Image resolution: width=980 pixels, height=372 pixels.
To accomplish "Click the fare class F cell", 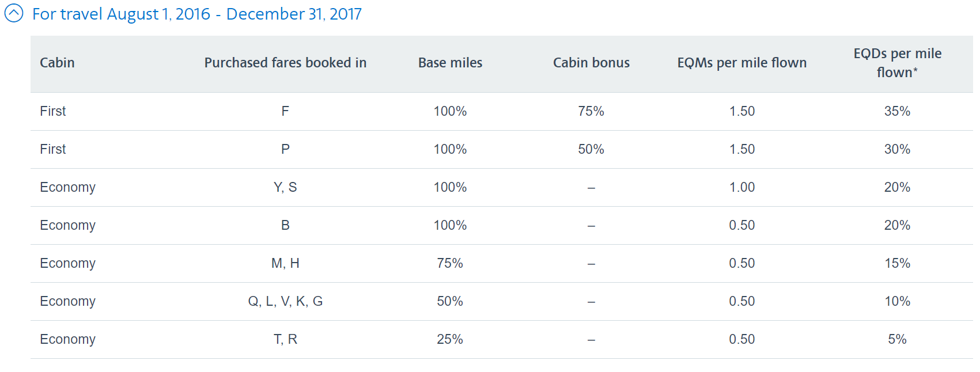I will click(285, 111).
